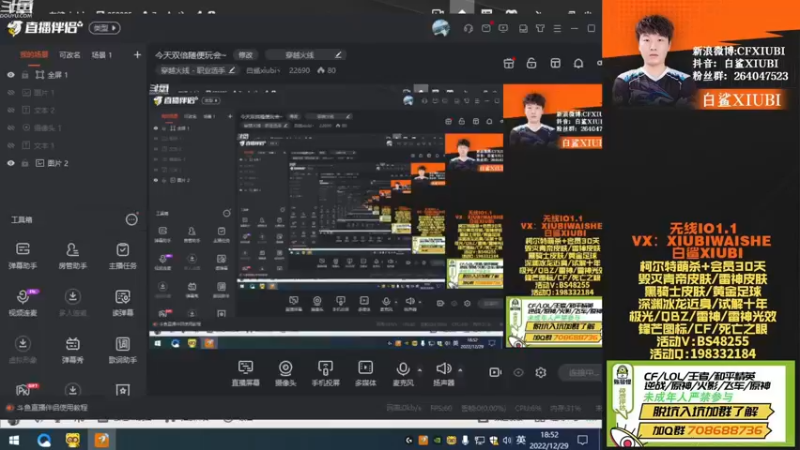Click the start streaming button at bottom right
Screen dimensions: 800x450
(582, 373)
